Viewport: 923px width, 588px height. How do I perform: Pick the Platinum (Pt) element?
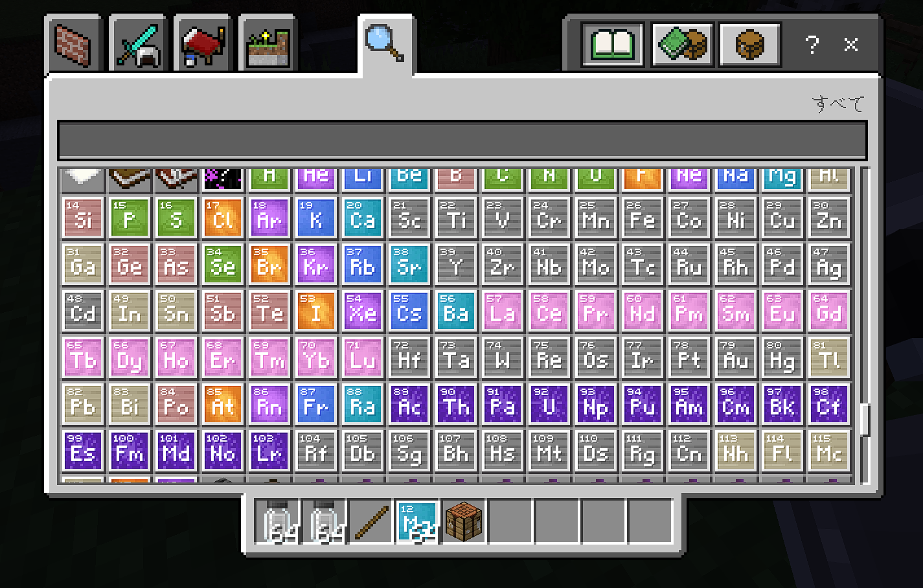(689, 357)
